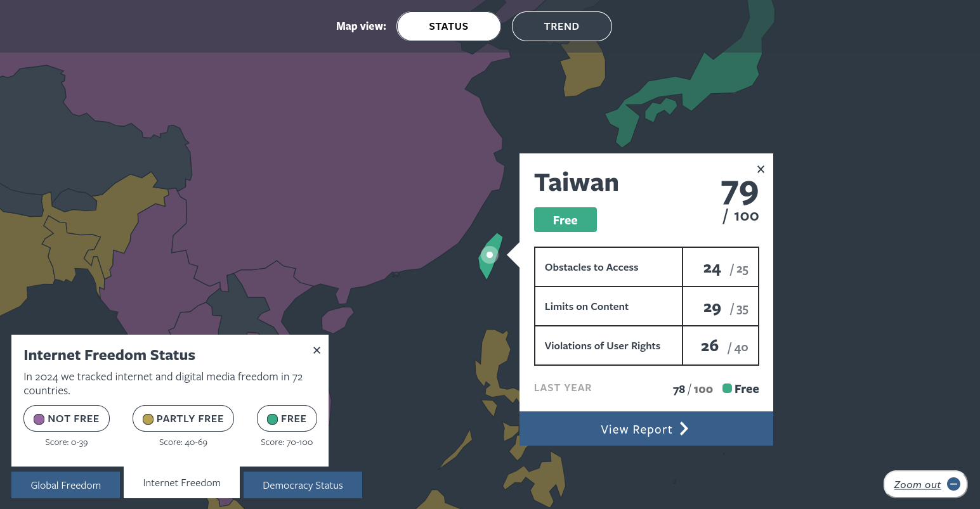Screen dimensions: 980x509
Task: Open the Democracy Status tab
Action: 303,485
